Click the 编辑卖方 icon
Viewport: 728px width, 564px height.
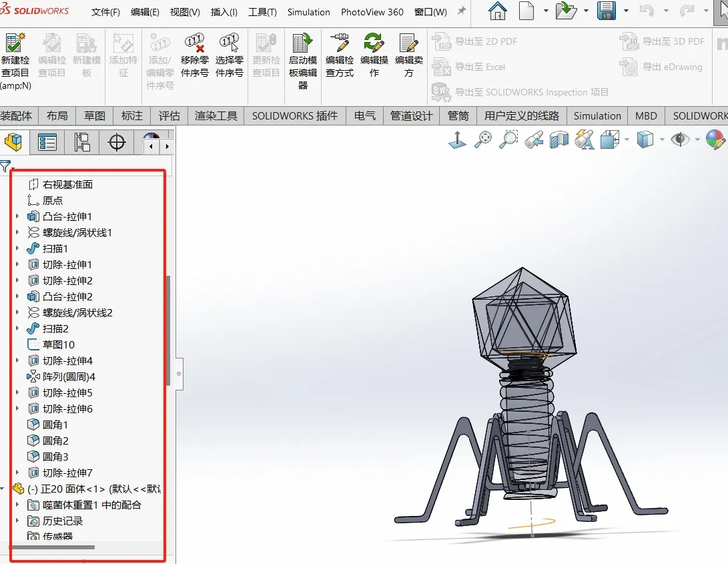coord(408,43)
